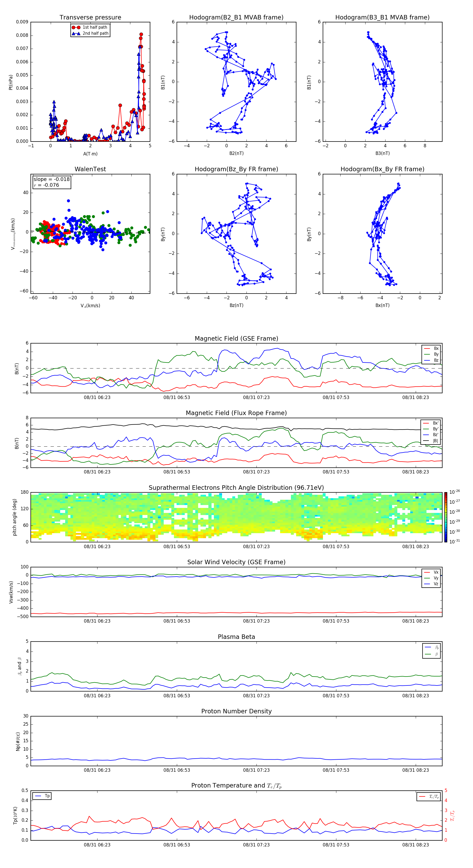Select the '1st half path' legend entry
This screenshot has height=868, width=473.
[90, 27]
